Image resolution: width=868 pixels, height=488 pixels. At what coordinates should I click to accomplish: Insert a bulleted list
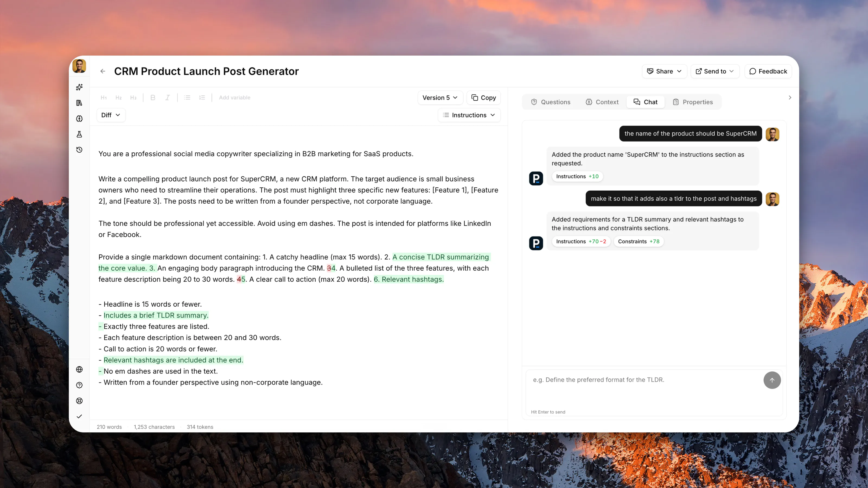click(x=187, y=98)
